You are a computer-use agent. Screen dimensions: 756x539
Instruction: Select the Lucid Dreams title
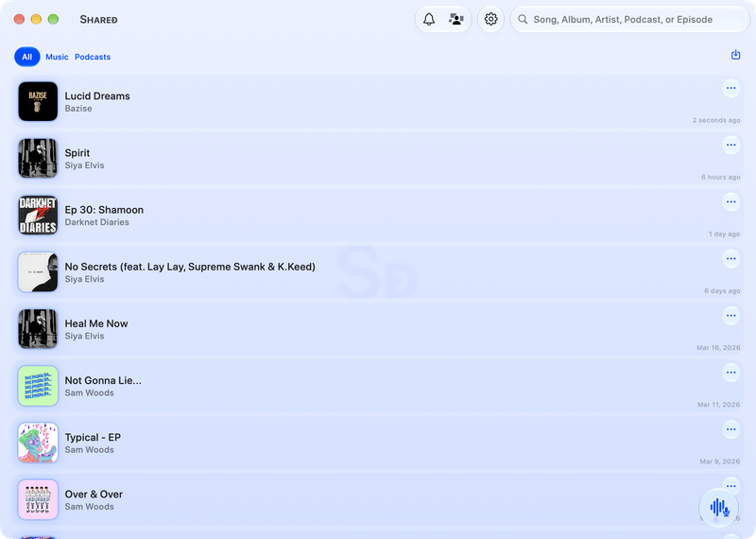tap(97, 96)
